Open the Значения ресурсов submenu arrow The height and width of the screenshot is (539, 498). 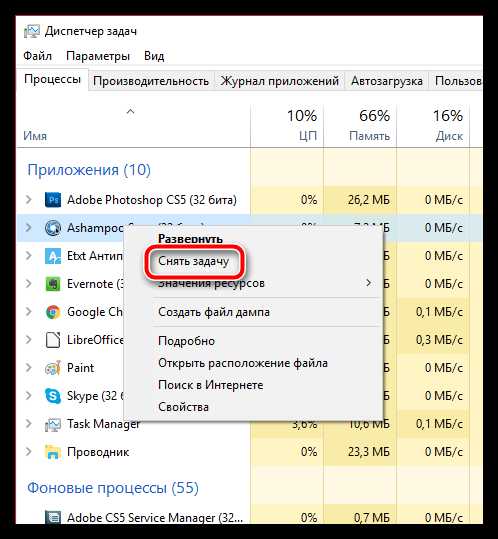click(x=368, y=283)
